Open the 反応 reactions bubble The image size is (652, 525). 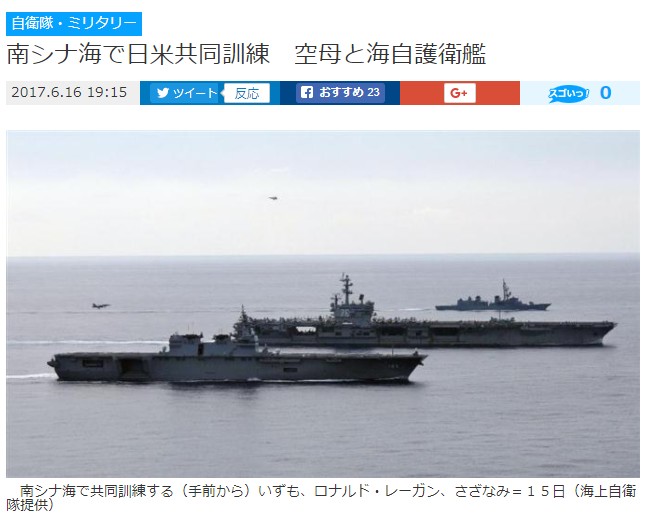point(247,93)
